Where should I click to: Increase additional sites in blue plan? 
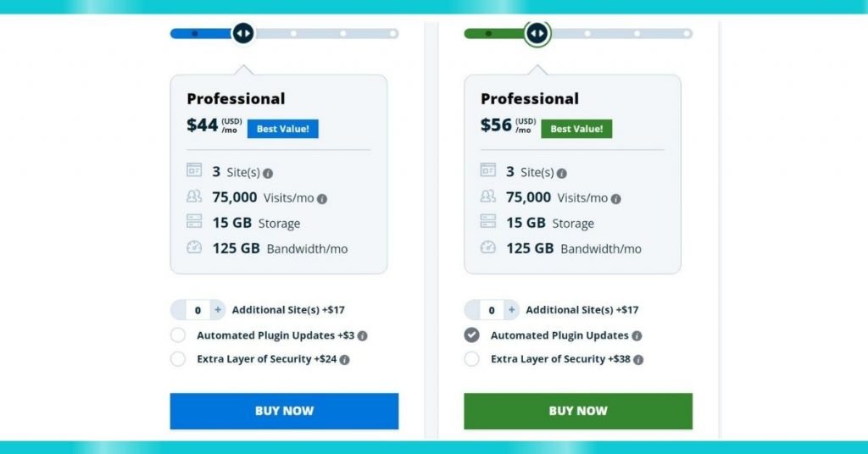click(x=218, y=310)
